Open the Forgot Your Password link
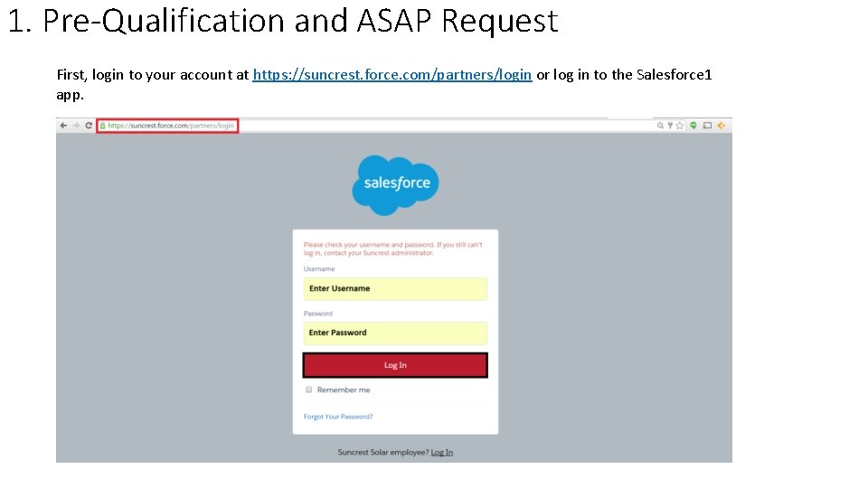 [338, 417]
